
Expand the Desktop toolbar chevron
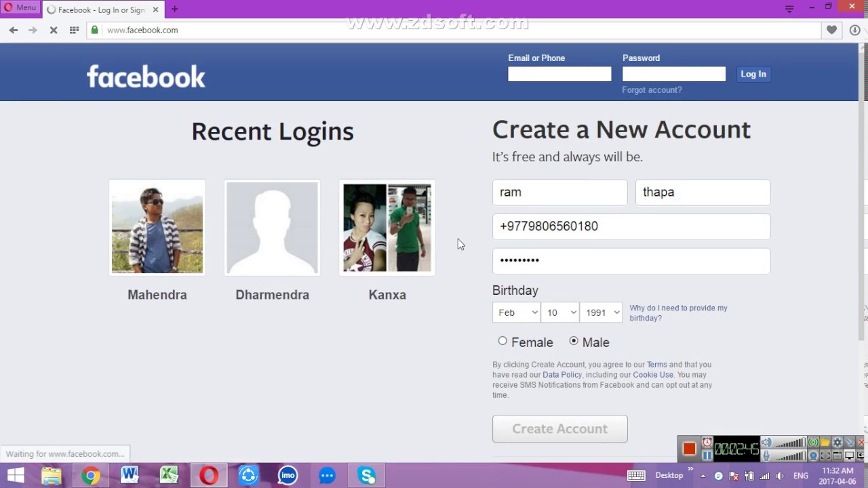pyautogui.click(x=691, y=469)
